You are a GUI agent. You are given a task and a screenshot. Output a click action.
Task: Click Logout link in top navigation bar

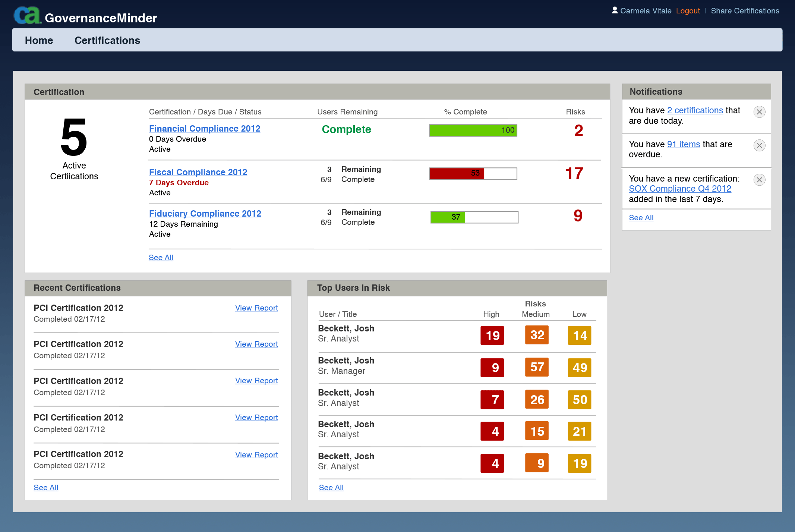coord(688,11)
